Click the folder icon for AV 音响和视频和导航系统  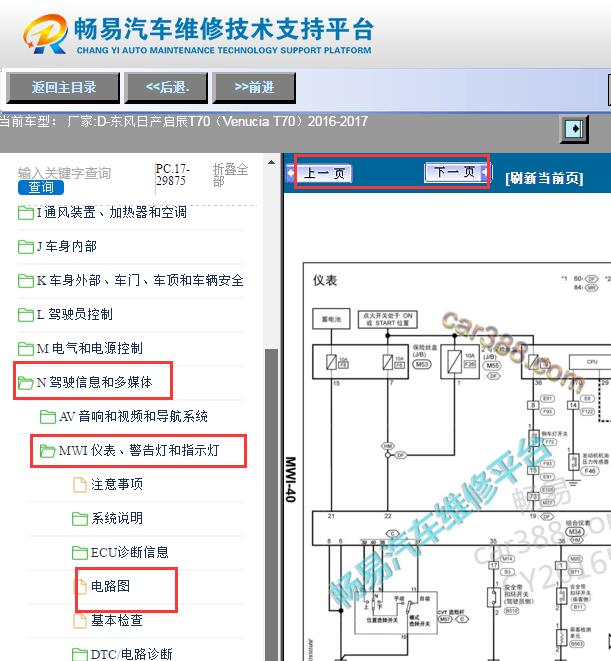tap(48, 417)
